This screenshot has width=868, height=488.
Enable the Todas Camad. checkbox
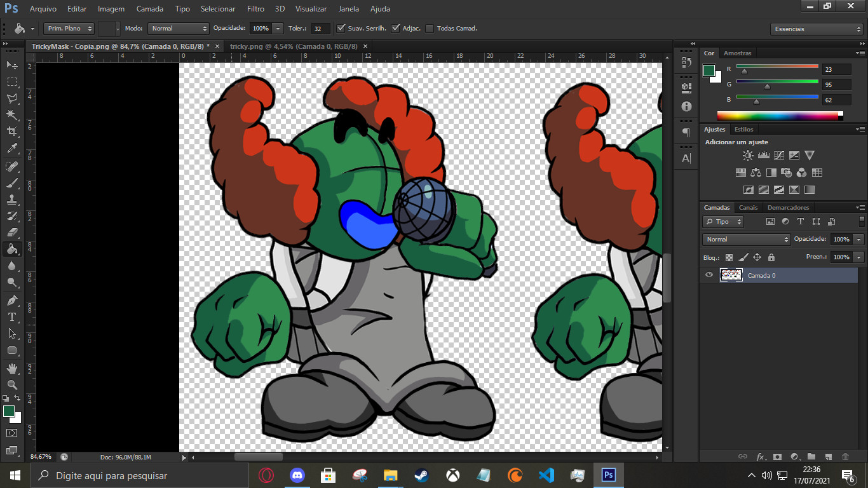click(430, 29)
